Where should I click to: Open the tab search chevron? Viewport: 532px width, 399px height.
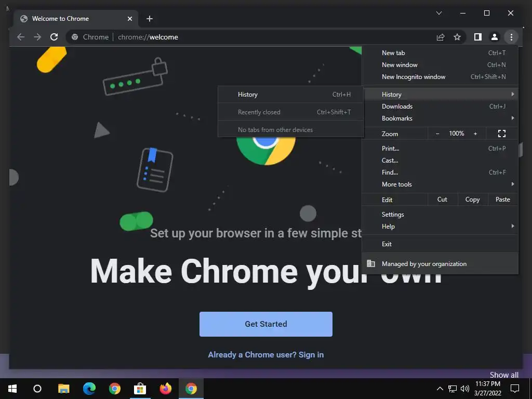click(x=438, y=13)
